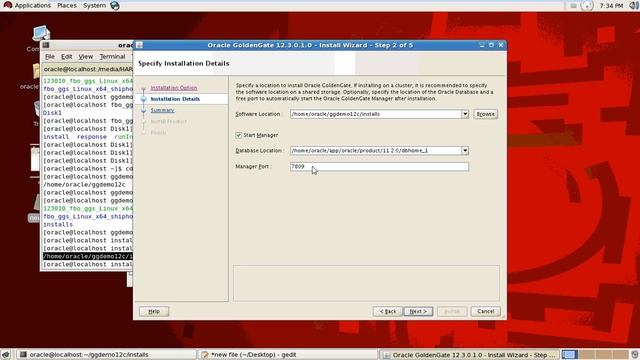
Task: Click the messages area at wizard bottom
Action: pos(366,283)
